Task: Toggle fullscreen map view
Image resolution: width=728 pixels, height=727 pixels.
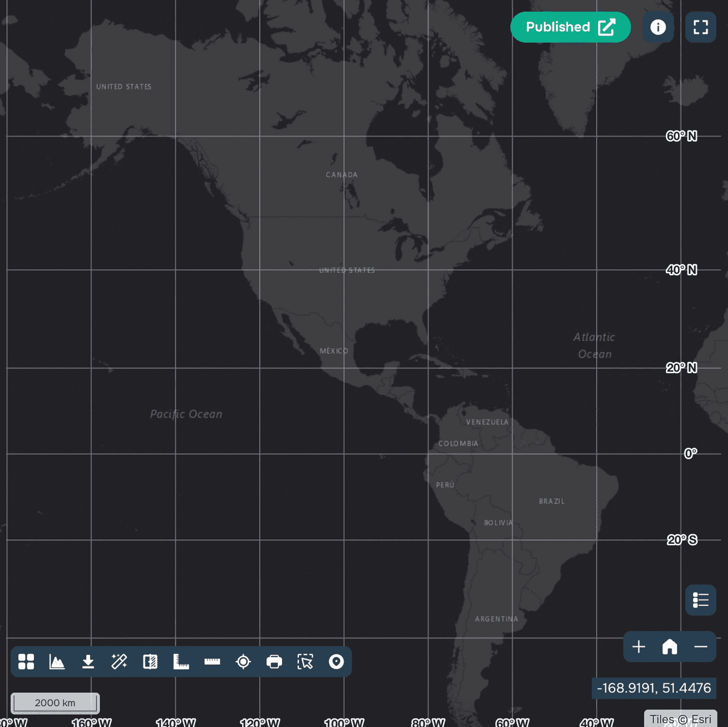Action: 701,27
